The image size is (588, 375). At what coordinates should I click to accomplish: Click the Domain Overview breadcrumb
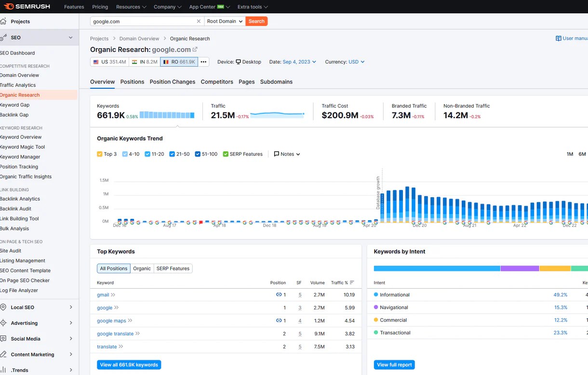[x=139, y=39]
